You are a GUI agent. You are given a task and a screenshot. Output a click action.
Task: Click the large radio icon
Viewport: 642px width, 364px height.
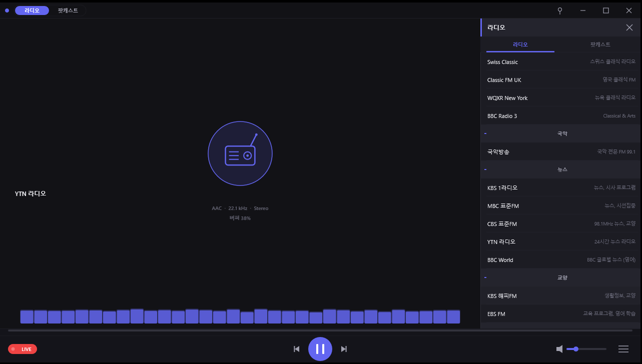[240, 153]
